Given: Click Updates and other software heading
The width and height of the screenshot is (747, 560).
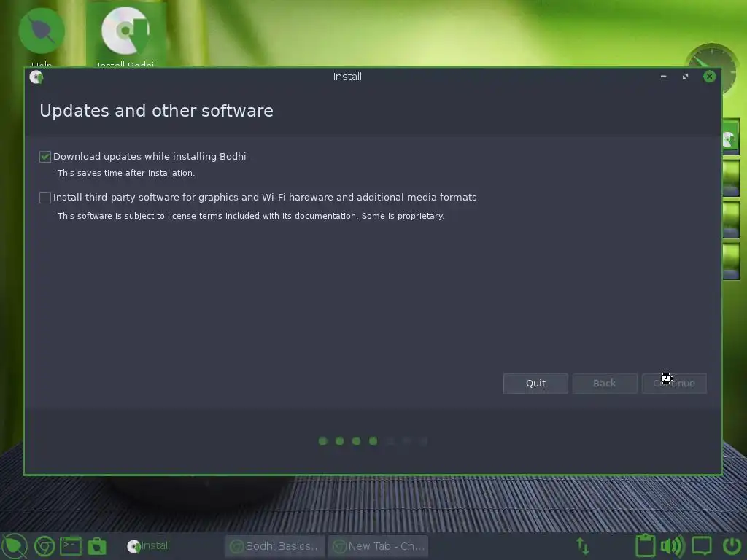Looking at the screenshot, I should pos(156,111).
